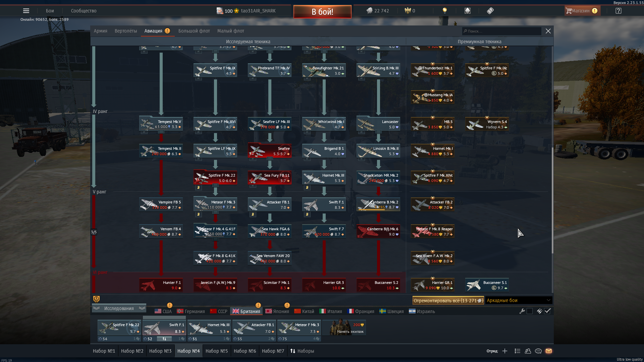Click the Поиск search field

pos(502,31)
